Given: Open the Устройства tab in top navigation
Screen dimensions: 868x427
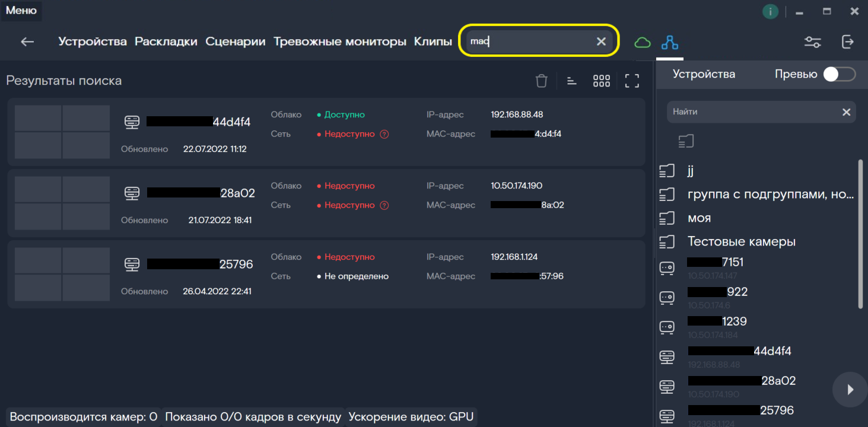Looking at the screenshot, I should coord(93,42).
